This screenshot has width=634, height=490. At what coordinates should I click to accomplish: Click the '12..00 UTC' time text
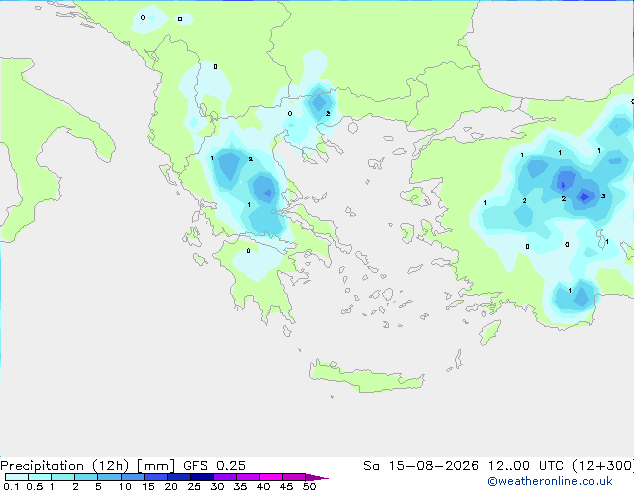[526, 466]
